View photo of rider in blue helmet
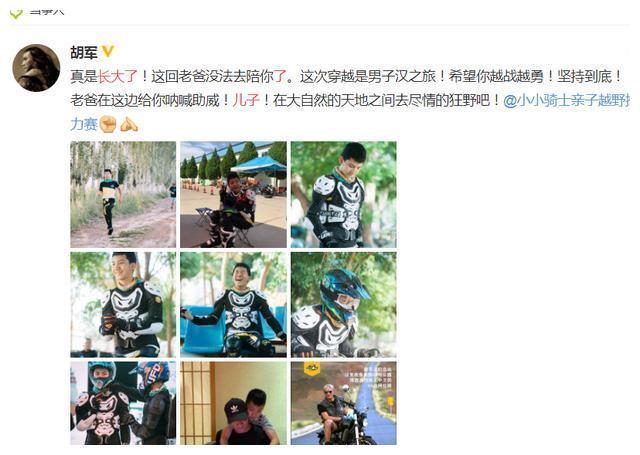Screen dimensions: 640x455 [x=344, y=305]
